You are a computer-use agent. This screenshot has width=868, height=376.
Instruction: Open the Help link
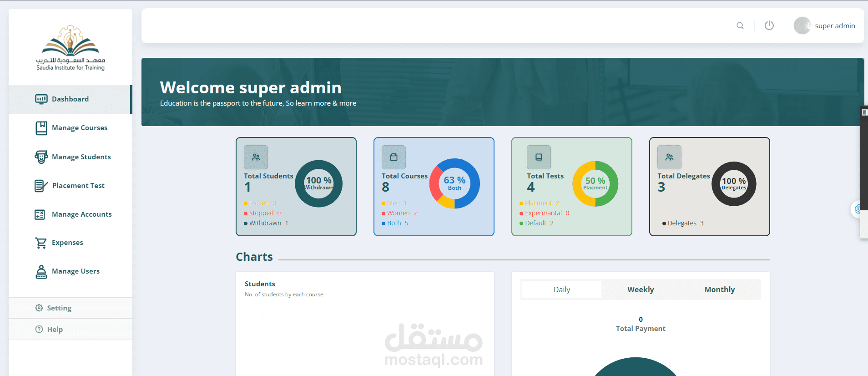click(70, 330)
